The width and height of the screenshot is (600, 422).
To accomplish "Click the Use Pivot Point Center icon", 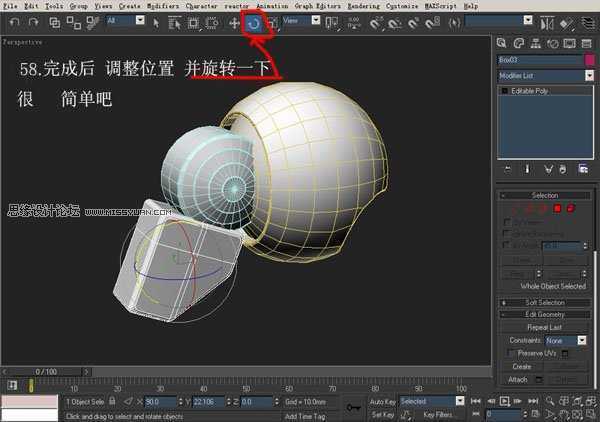I will coord(331,23).
